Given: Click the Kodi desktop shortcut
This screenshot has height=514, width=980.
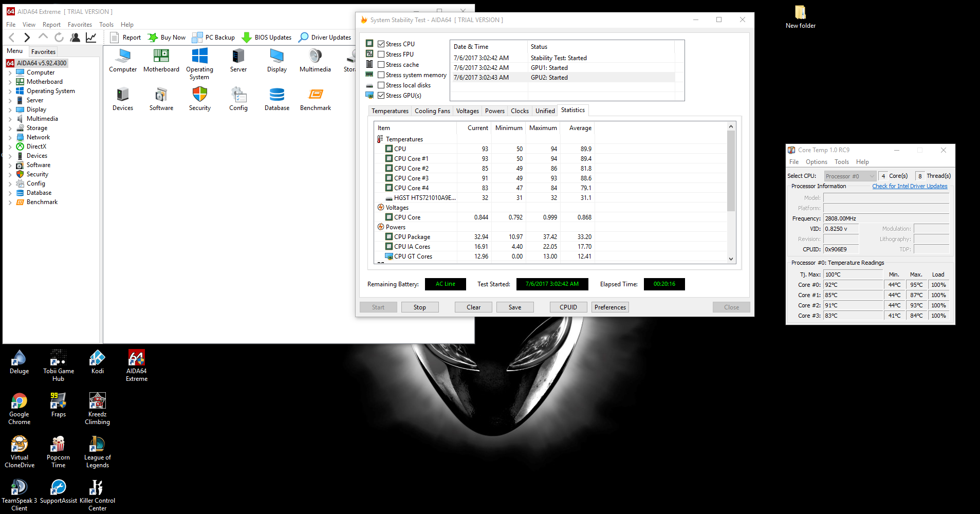Looking at the screenshot, I should click(98, 362).
